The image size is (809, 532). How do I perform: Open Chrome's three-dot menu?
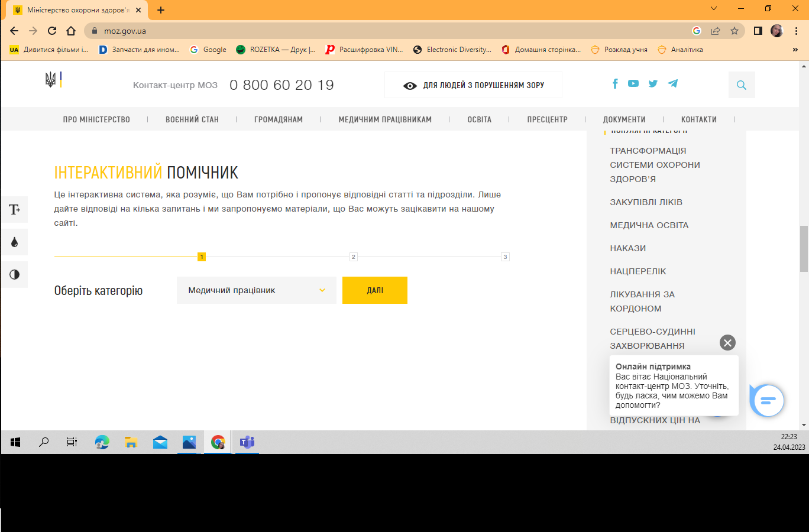[796, 31]
